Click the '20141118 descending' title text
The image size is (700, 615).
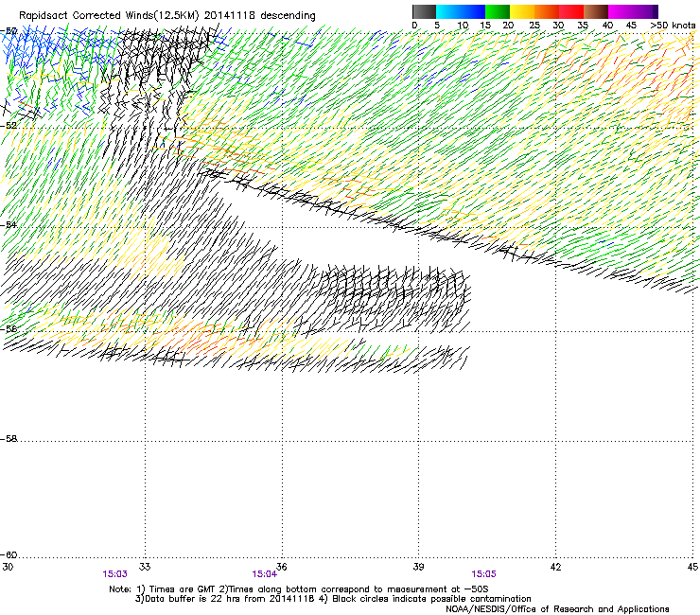(x=260, y=16)
